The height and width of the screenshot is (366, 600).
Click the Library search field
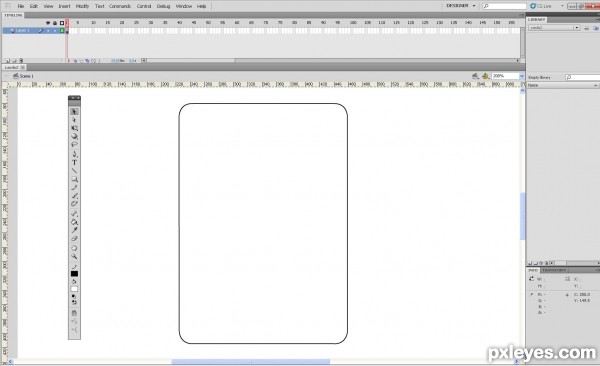point(582,77)
